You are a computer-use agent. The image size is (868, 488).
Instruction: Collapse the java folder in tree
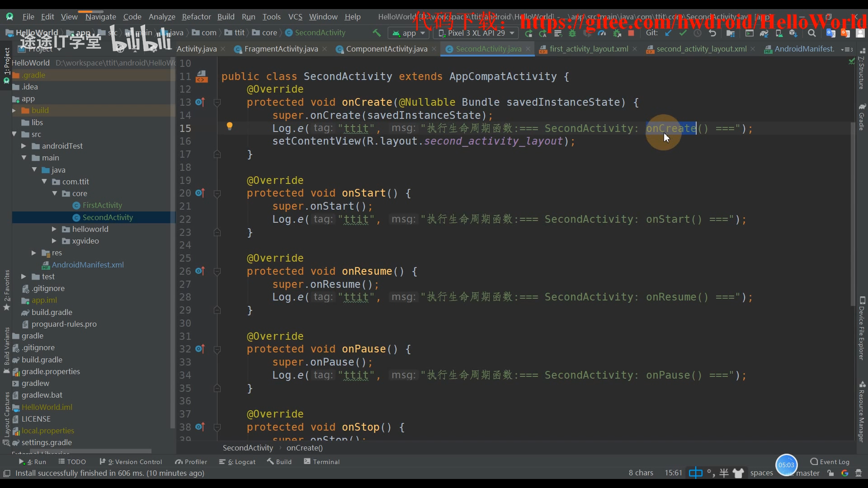34,169
